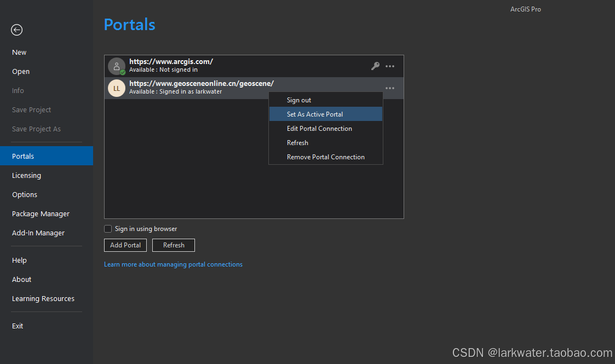Click the https://www.arcgis.com/ portal URL
The height and width of the screenshot is (364, 615).
pyautogui.click(x=171, y=61)
